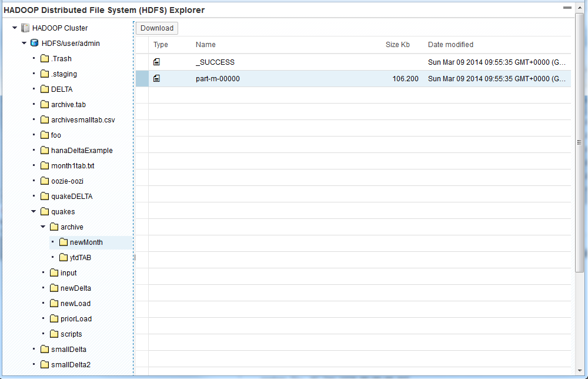Viewport: 588px width, 379px height.
Task: Select the part-m-00000 file name
Action: (x=218, y=79)
